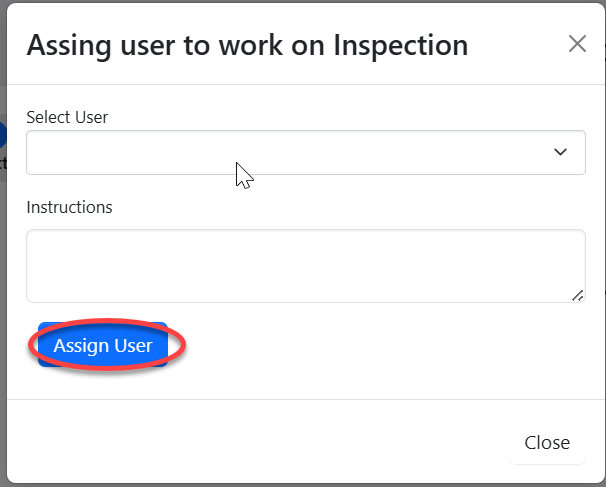Viewport: 606px width, 487px height.
Task: Submit the form using Assign User
Action: point(103,346)
